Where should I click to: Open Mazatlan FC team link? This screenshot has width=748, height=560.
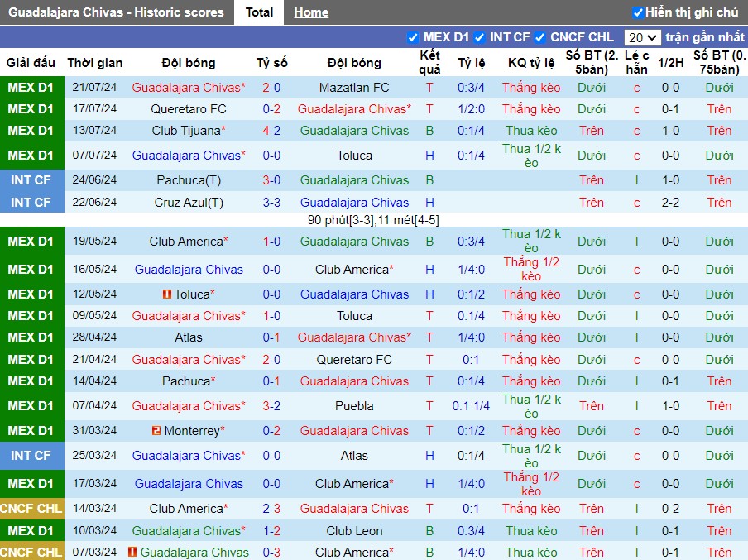[354, 88]
